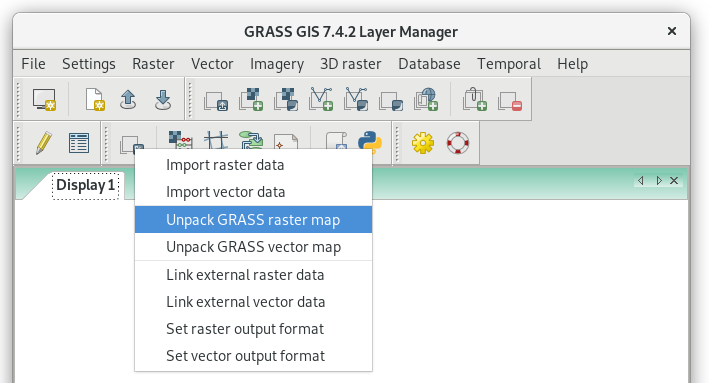Open the Database menu
Image resolution: width=709 pixels, height=383 pixels.
[429, 64]
